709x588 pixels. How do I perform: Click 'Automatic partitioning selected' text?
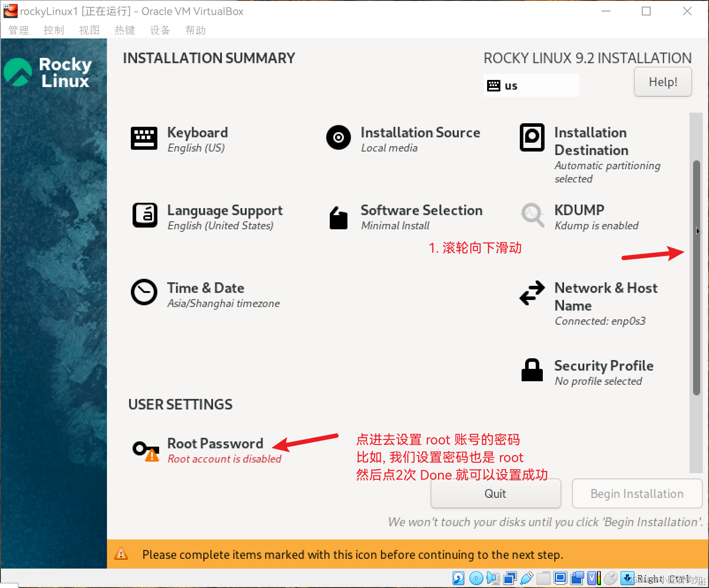pyautogui.click(x=607, y=172)
